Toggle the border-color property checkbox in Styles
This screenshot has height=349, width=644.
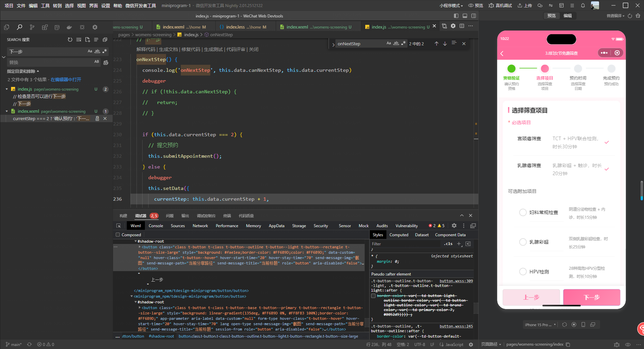tap(373, 296)
